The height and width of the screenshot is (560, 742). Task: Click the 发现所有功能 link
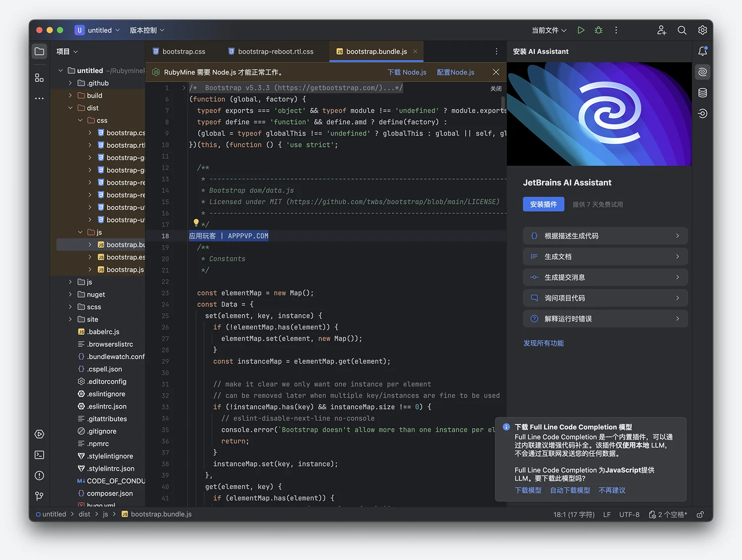544,343
